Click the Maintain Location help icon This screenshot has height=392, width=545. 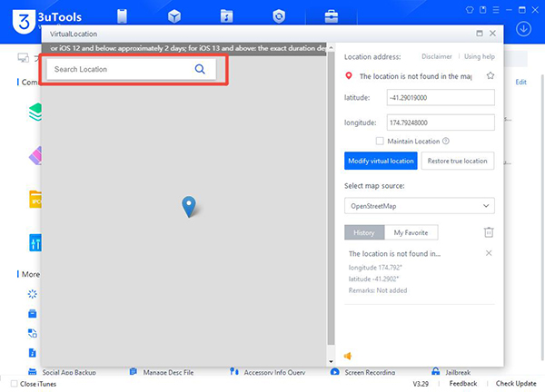446,141
